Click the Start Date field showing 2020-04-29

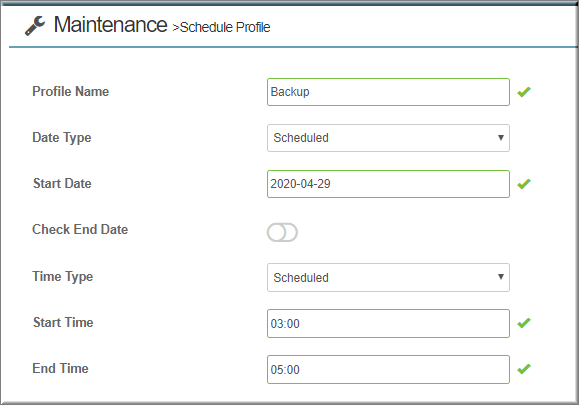tap(388, 184)
